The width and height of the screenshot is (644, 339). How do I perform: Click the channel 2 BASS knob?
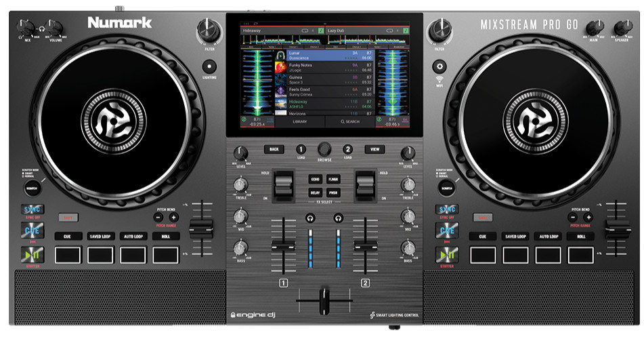408,248
